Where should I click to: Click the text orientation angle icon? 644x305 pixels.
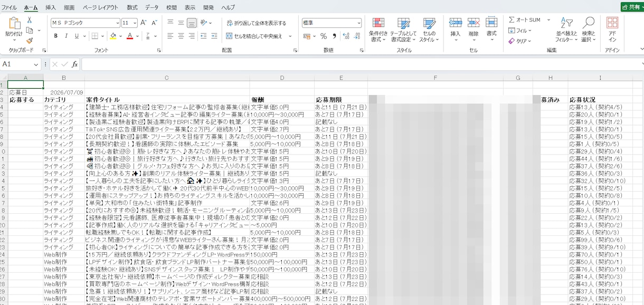click(x=204, y=23)
